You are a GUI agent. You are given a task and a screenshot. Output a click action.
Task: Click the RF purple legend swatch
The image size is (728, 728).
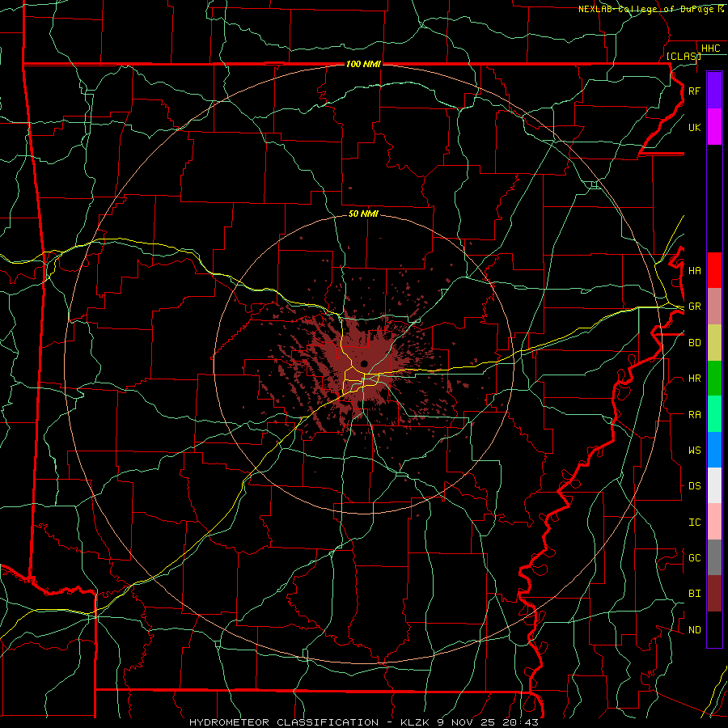(x=714, y=91)
